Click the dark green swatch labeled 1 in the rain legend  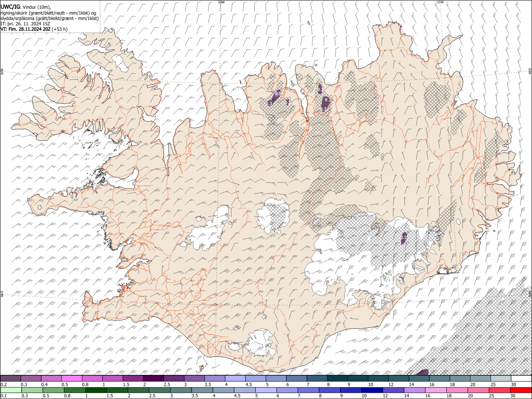pos(96,390)
